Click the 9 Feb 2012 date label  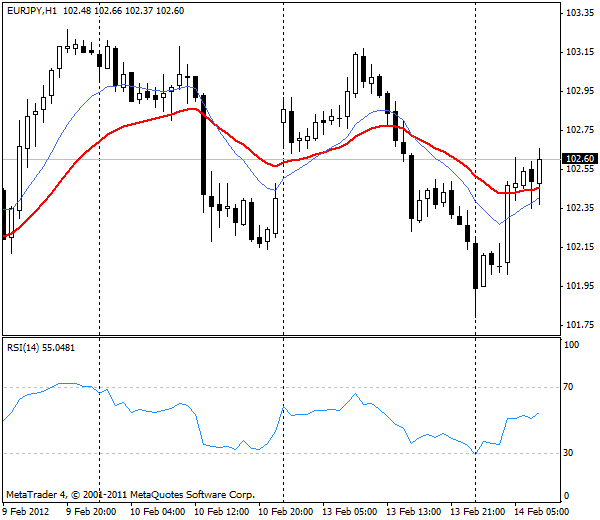pyautogui.click(x=26, y=512)
